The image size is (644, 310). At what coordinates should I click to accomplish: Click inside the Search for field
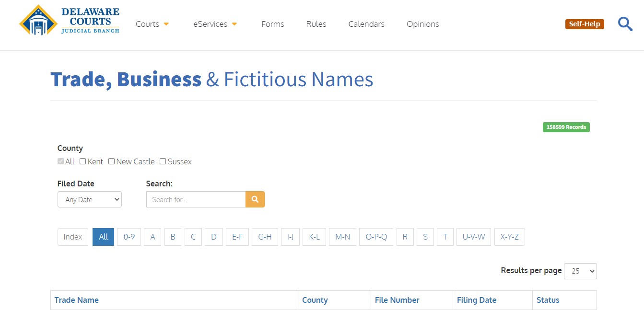(x=196, y=199)
